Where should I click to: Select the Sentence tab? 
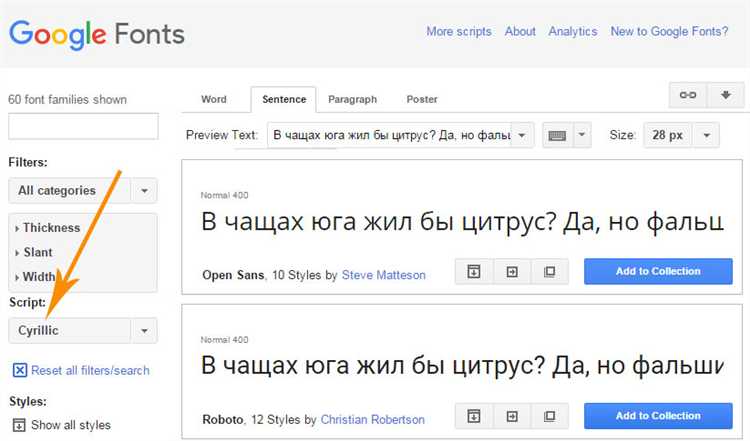point(284,99)
